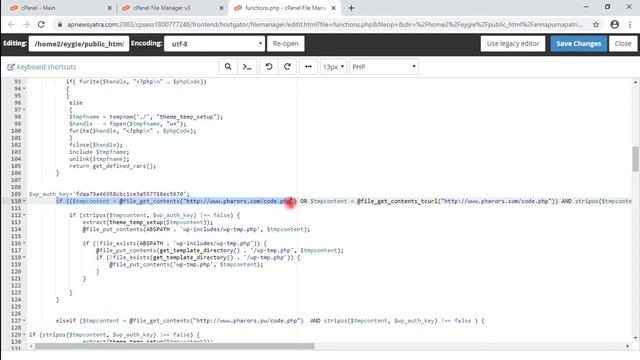
Task: Collapse code fold at line 129
Action: coord(24,335)
